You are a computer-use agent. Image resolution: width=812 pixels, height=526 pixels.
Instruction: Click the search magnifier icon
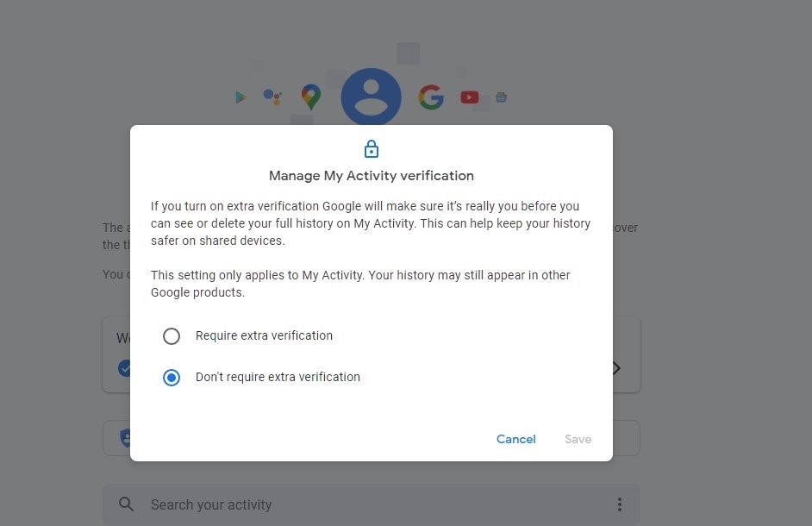[126, 504]
